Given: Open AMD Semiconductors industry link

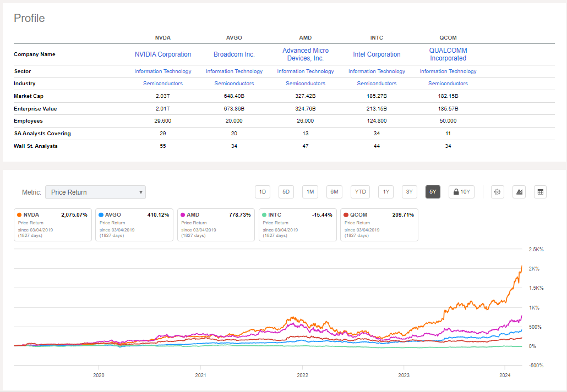Looking at the screenshot, I should click(x=305, y=84).
